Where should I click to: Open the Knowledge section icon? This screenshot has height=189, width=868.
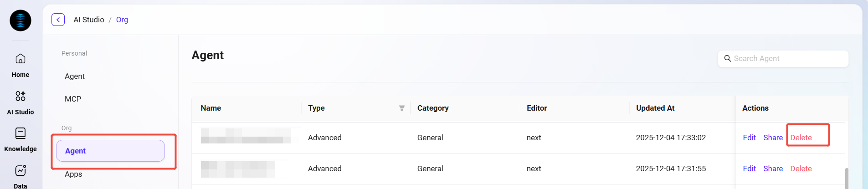coord(21,133)
